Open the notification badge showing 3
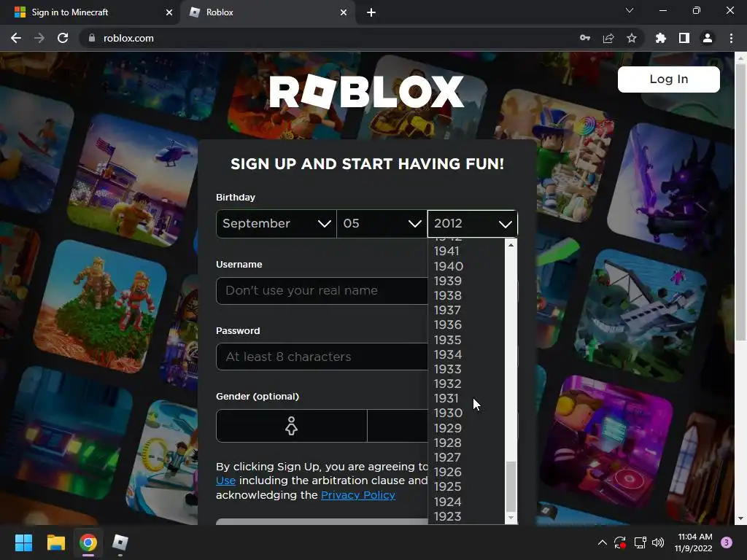The width and height of the screenshot is (747, 560). tap(727, 542)
